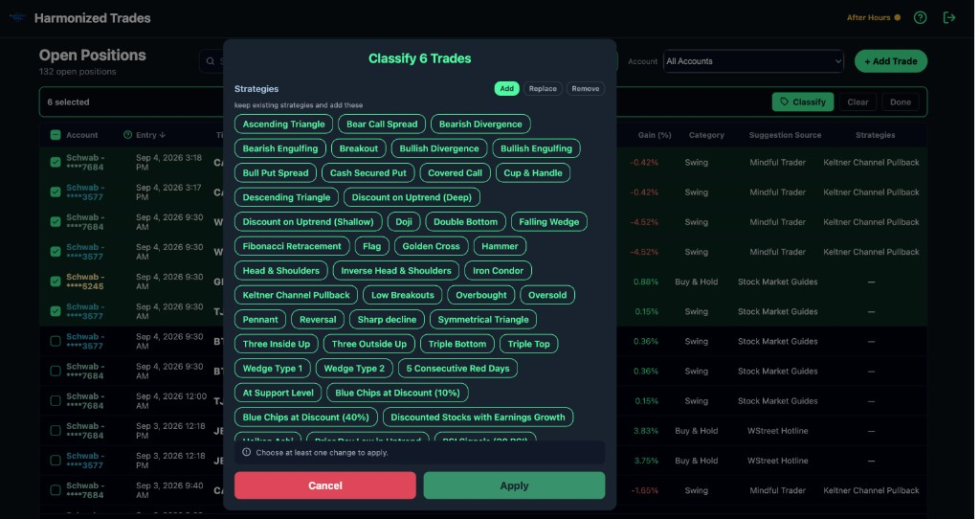Select the Pennant strategy chip
The image size is (980, 519).
point(260,319)
